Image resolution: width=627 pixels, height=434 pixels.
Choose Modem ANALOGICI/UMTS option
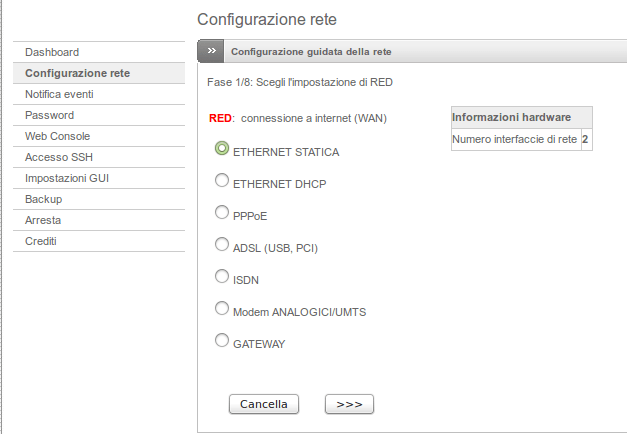[222, 308]
